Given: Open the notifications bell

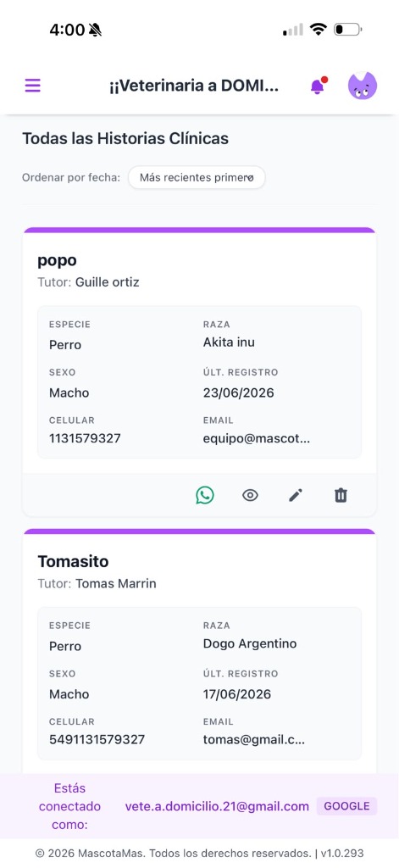Looking at the screenshot, I should [318, 86].
